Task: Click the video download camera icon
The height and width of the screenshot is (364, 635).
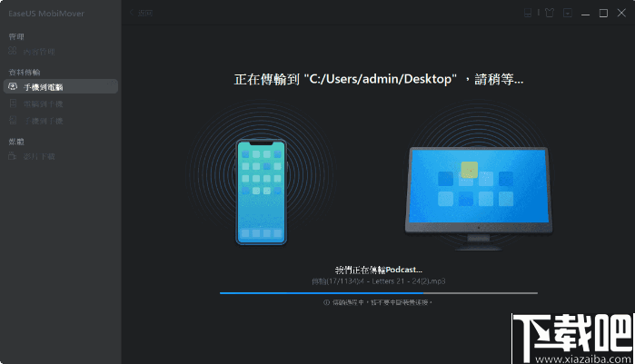Action: pyautogui.click(x=13, y=156)
